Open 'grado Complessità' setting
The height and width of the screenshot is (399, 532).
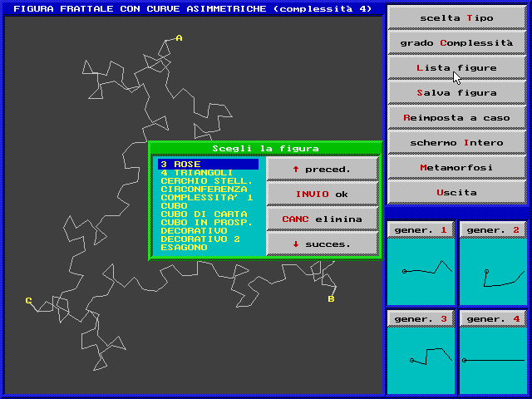(456, 42)
